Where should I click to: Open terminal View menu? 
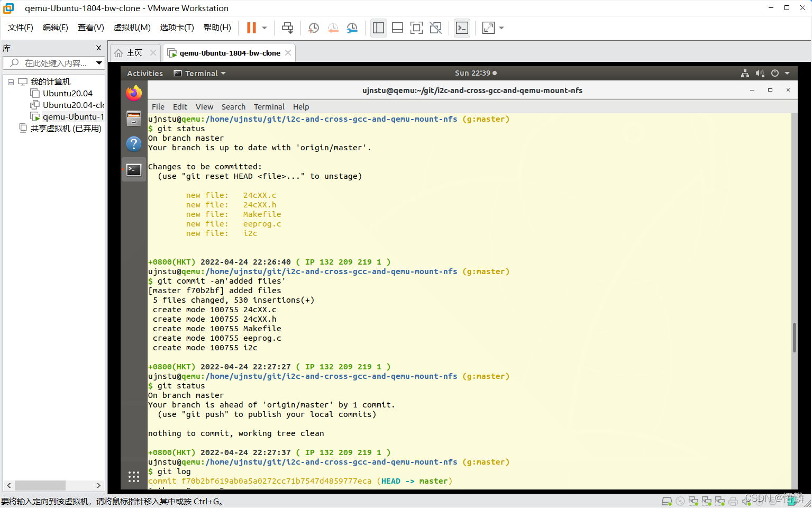tap(204, 106)
